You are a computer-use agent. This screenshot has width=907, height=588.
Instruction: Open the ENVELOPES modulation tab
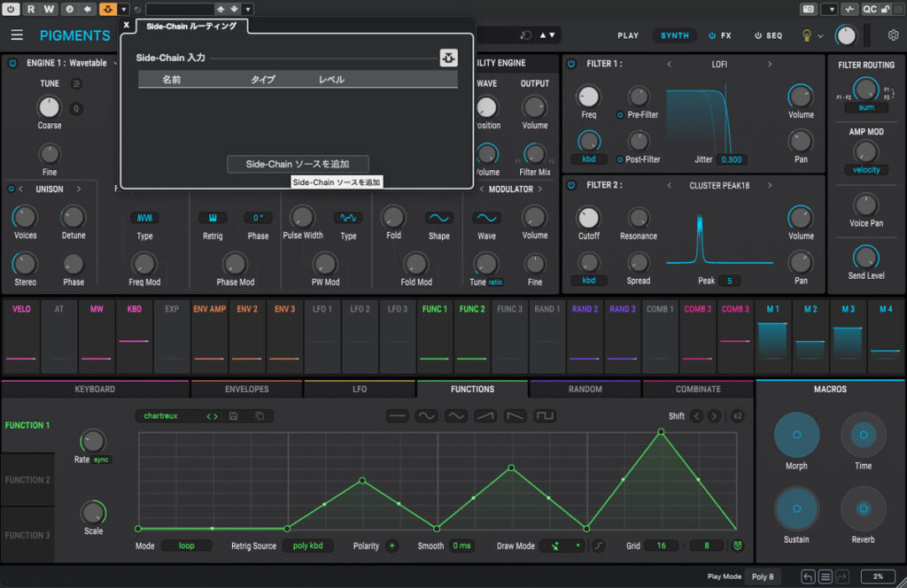[246, 389]
